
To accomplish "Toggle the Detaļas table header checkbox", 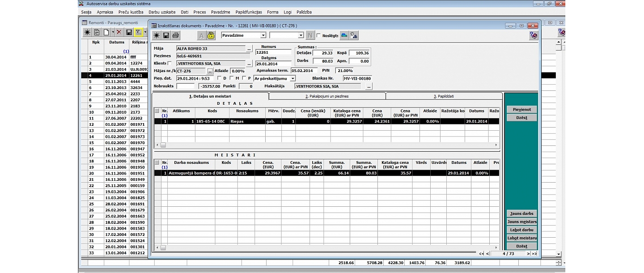I will coord(157,111).
